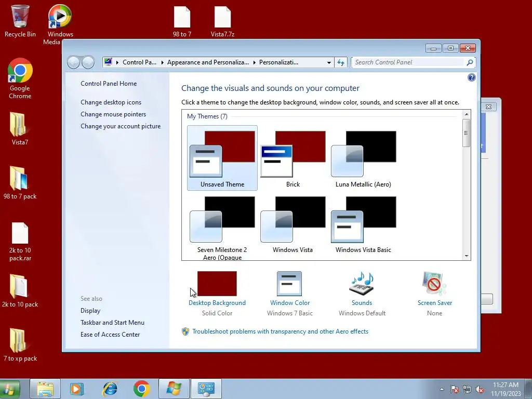Expand the address bar history dropdown
This screenshot has width=532, height=399.
pyautogui.click(x=329, y=62)
